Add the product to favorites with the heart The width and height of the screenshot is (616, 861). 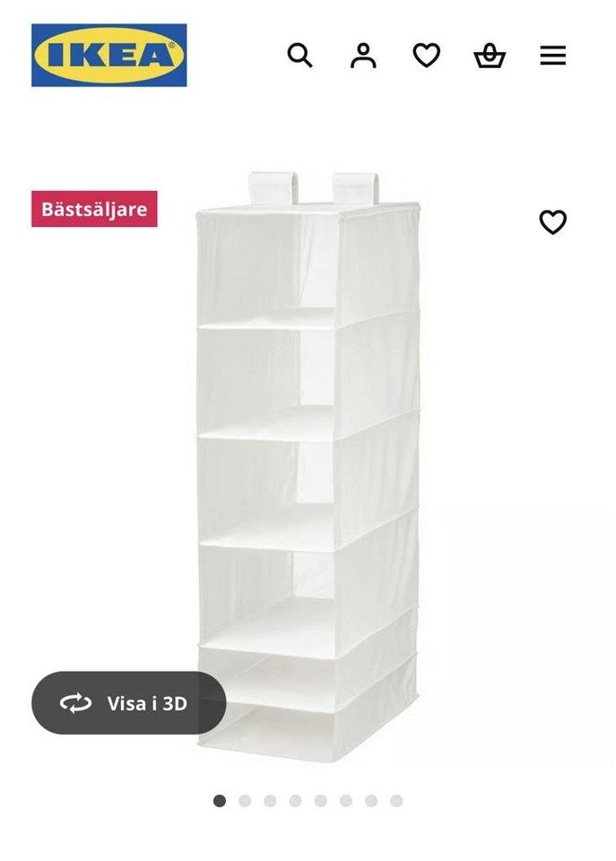point(553,222)
